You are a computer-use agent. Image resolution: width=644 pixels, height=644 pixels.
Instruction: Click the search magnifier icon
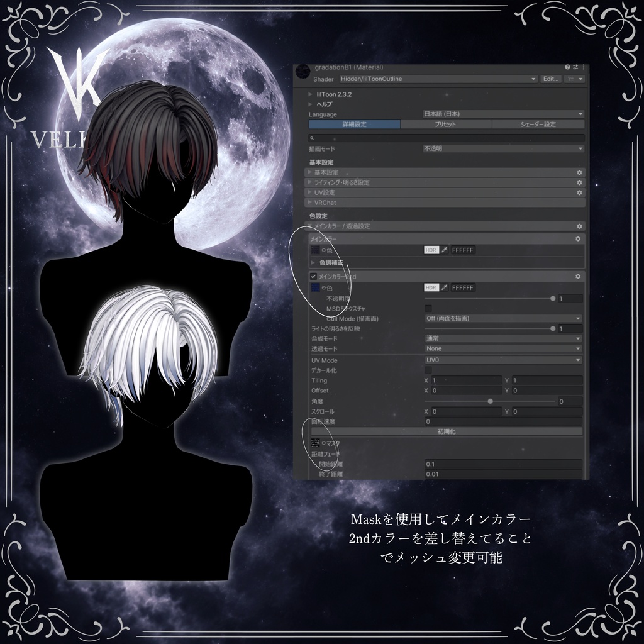[x=312, y=138]
